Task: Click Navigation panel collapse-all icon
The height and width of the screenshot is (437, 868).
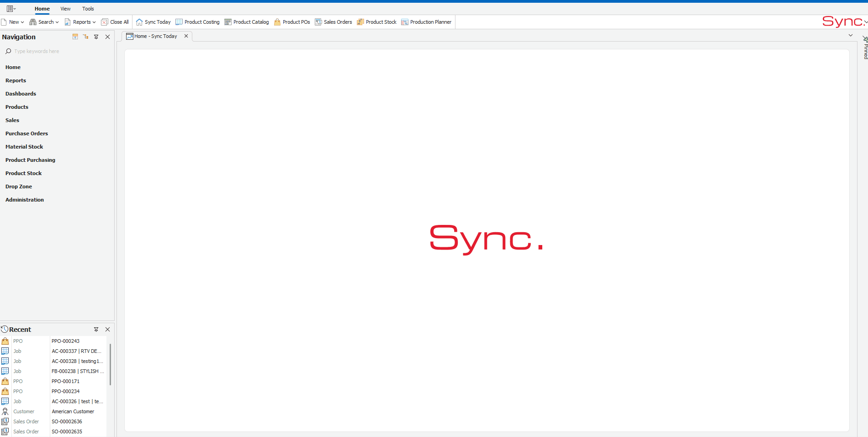Action: click(x=75, y=37)
